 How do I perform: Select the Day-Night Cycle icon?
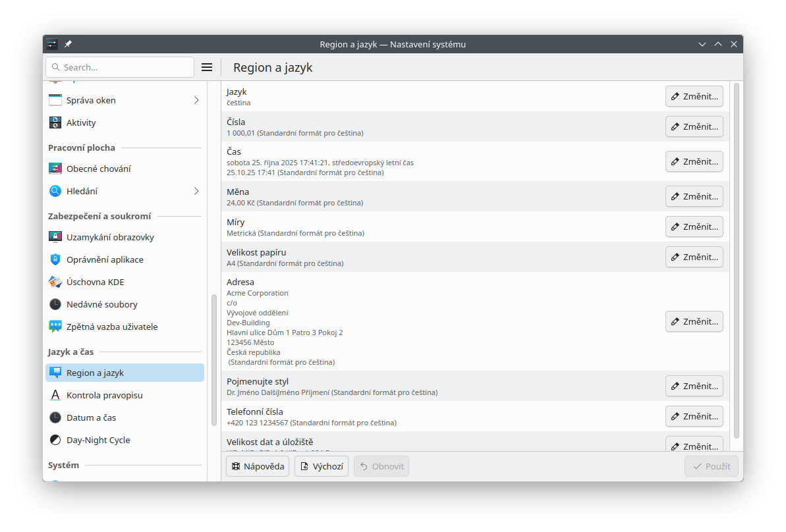55,440
